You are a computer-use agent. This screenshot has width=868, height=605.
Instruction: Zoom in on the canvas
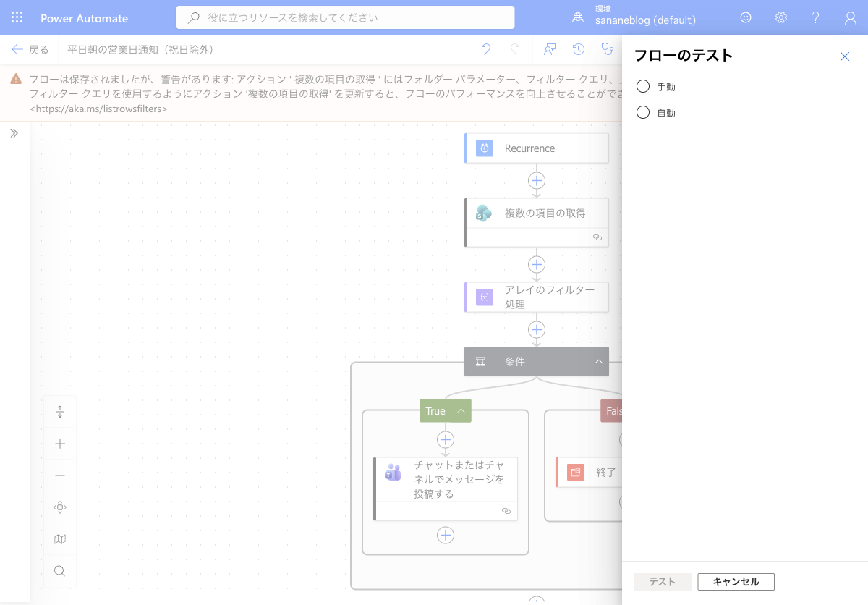[x=60, y=444]
